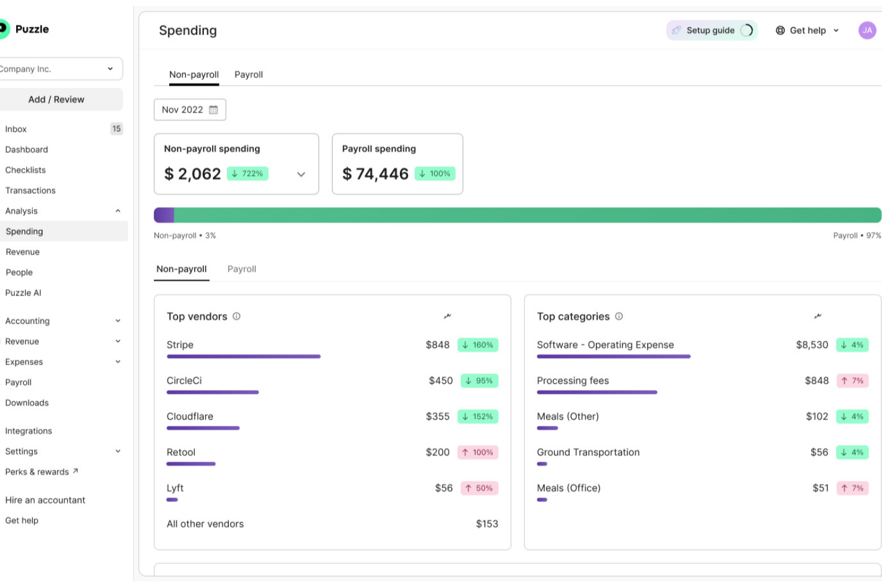This screenshot has height=588, width=882.
Task: Click the Setup guide rocket icon
Action: point(676,30)
